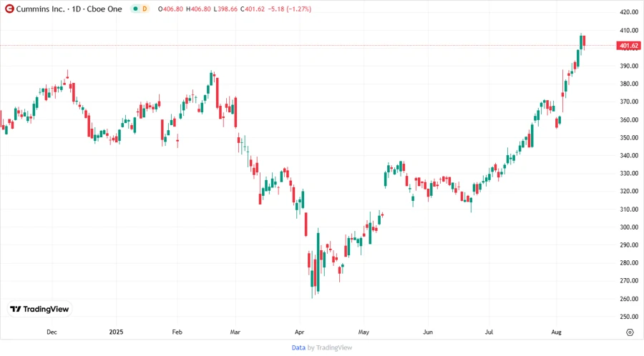This screenshot has height=356, width=644.
Task: Click the close value C401.62
Action: 253,9
